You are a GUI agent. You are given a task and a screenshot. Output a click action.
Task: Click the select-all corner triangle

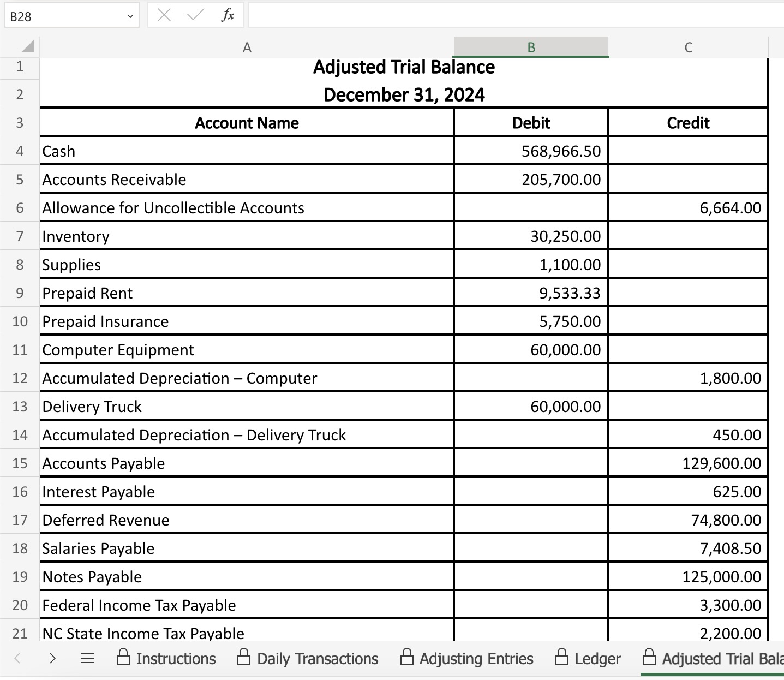pos(28,47)
